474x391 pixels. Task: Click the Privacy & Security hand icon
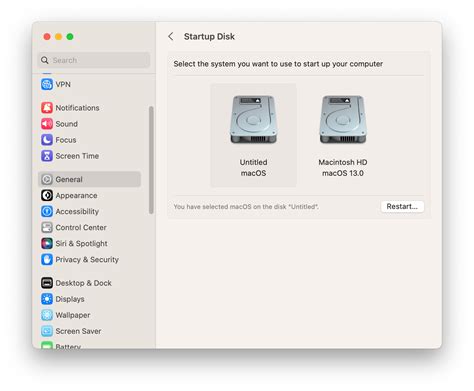[47, 259]
